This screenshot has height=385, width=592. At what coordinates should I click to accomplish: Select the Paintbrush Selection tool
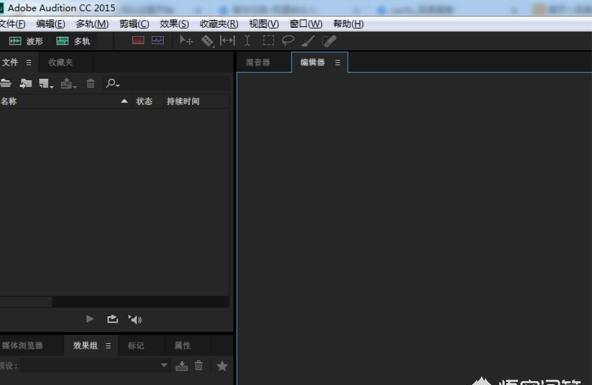pyautogui.click(x=308, y=41)
